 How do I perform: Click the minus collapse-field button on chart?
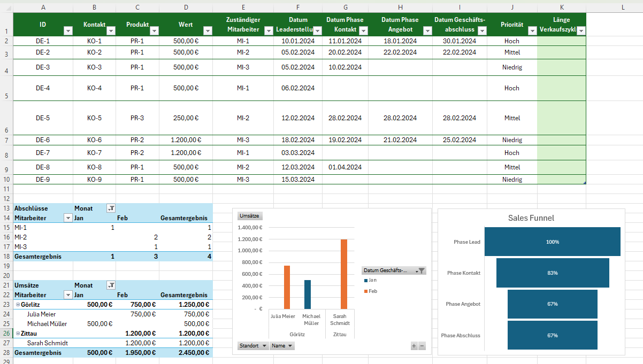(x=422, y=346)
